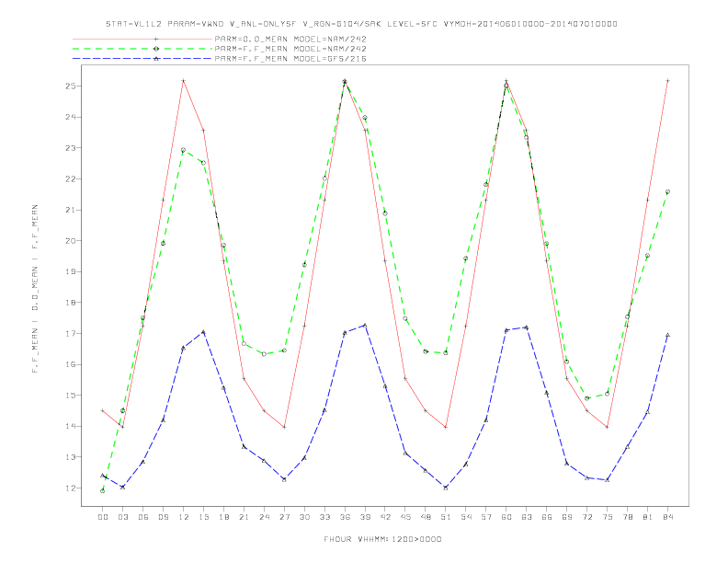The image size is (728, 563).
Task: Click x-axis tick label 51
Action: (446, 517)
